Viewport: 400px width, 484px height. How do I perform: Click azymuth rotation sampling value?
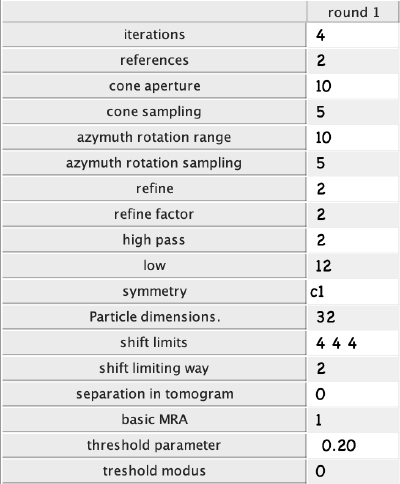click(353, 163)
